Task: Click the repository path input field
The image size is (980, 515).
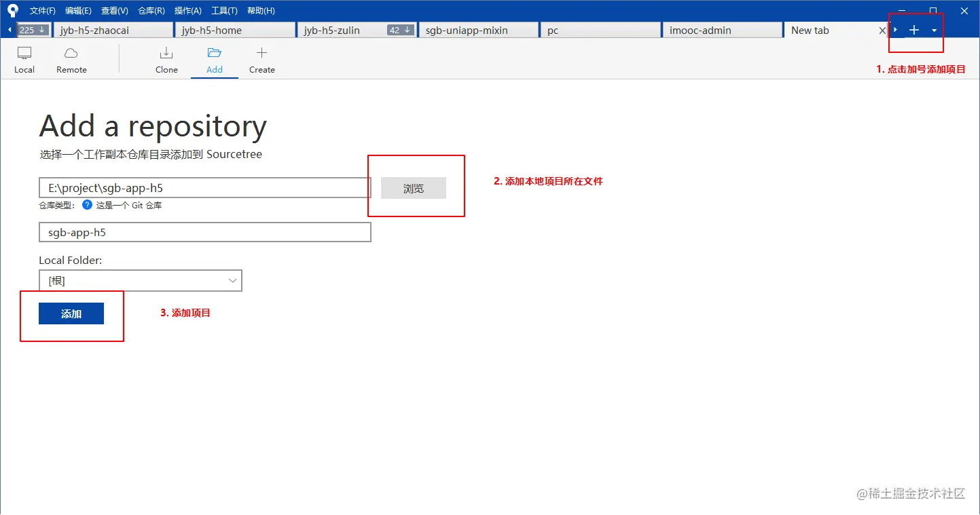Action: (205, 188)
